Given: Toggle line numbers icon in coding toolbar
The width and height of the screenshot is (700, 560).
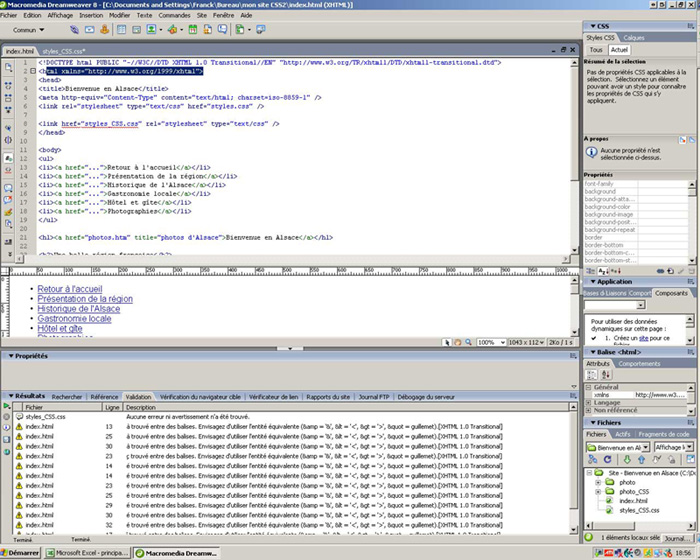Looking at the screenshot, I should coord(8,158).
